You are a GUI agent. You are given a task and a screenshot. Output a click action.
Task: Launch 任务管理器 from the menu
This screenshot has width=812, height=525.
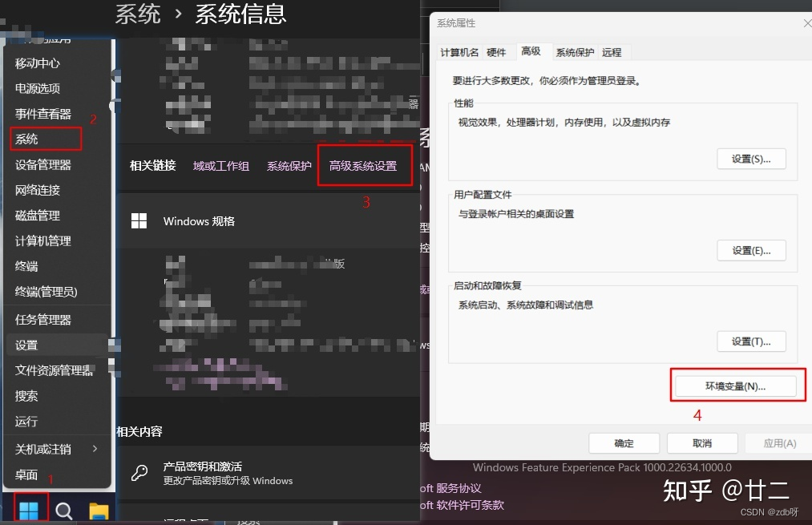coord(42,318)
